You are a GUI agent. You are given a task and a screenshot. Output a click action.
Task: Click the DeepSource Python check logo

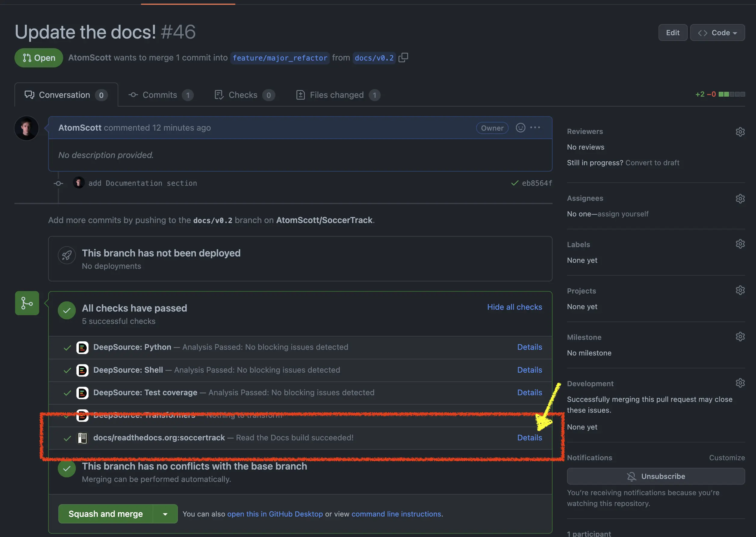(82, 348)
